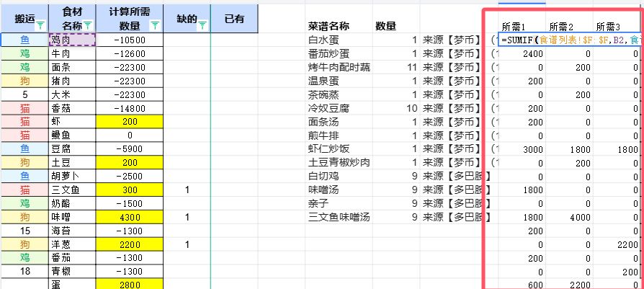Screen dimensions: 644x289
Task: Select the 海苔 ingredient cell
Action: click(x=72, y=230)
